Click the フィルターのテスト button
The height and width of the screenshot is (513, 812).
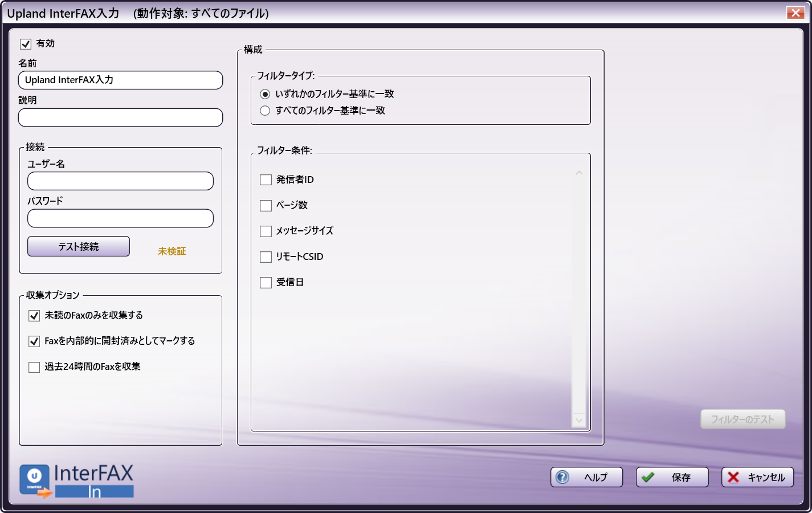click(743, 420)
